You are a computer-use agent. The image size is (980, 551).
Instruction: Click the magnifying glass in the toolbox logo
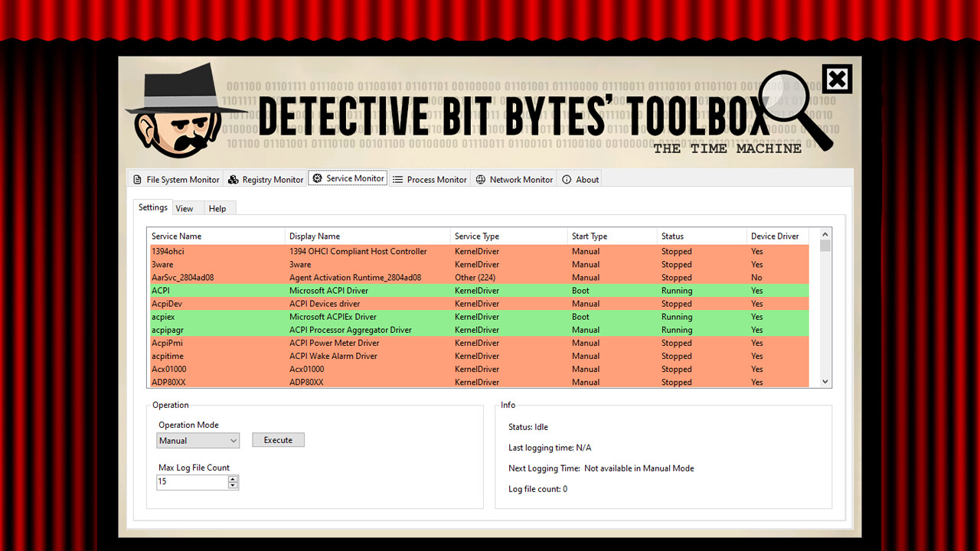click(x=785, y=96)
